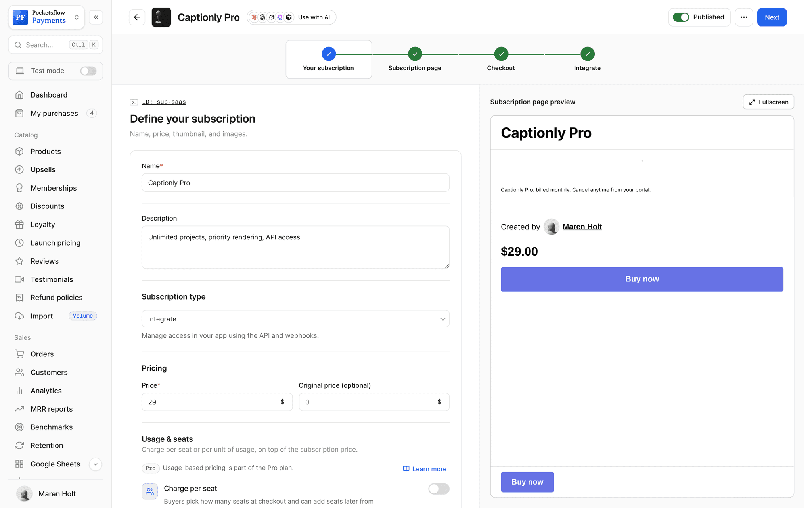This screenshot has width=812, height=508.
Task: Toggle Test mode switch
Action: coord(88,71)
